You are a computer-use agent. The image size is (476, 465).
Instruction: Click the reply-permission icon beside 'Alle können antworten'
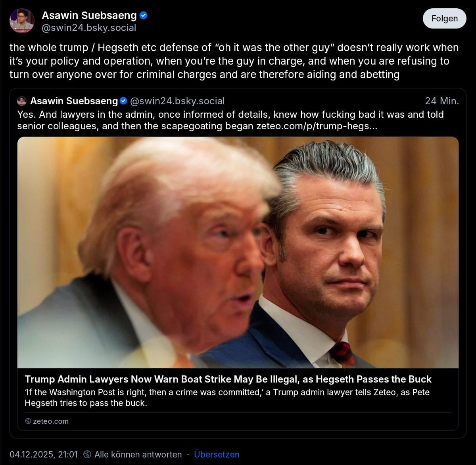coord(88,454)
